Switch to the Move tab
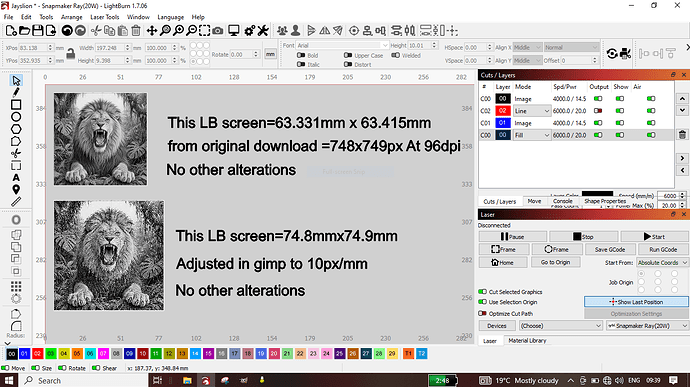The image size is (690, 387). point(534,201)
